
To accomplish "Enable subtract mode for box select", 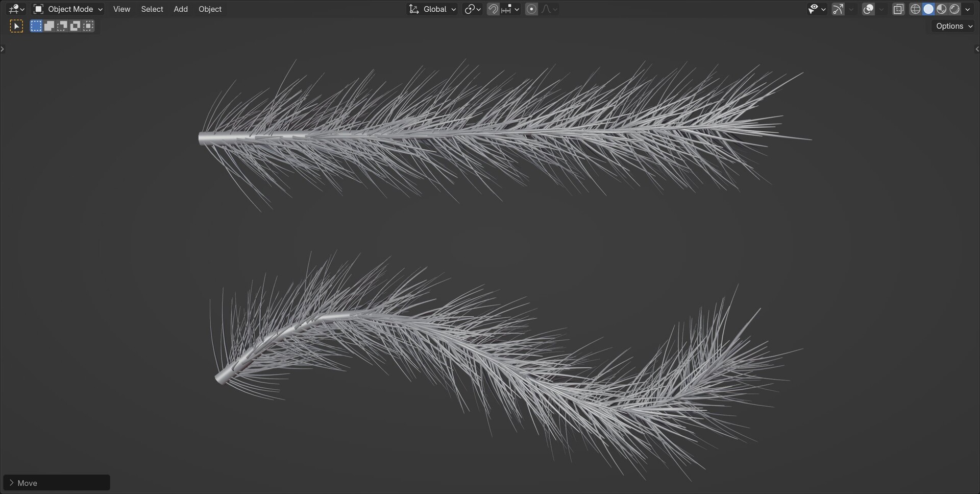I will (62, 26).
